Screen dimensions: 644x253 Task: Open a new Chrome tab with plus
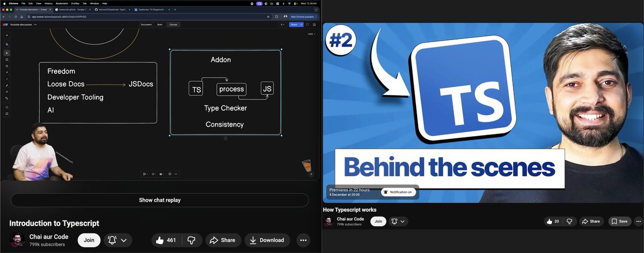pos(174,10)
